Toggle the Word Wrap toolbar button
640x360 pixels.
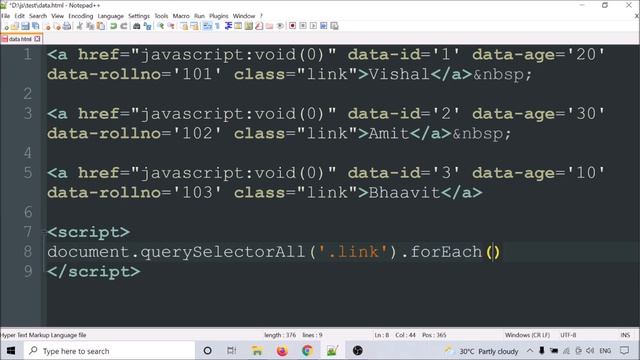[207, 26]
